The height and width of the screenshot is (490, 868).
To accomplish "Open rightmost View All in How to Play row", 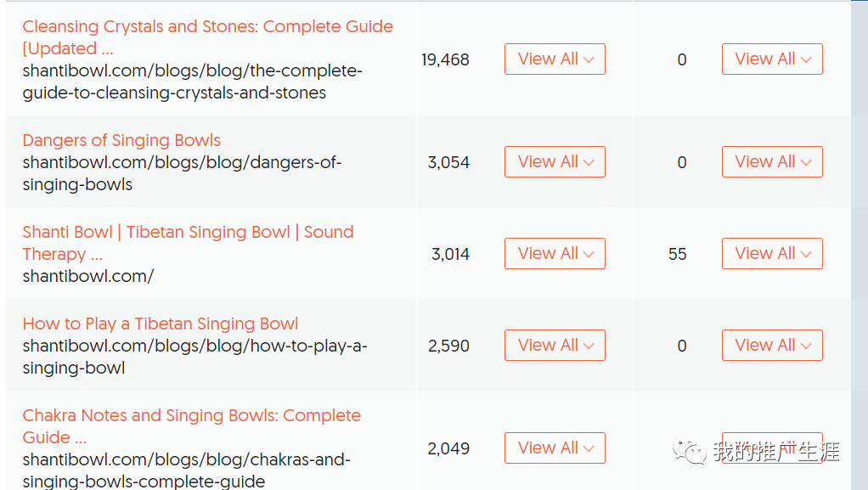I will [x=772, y=346].
